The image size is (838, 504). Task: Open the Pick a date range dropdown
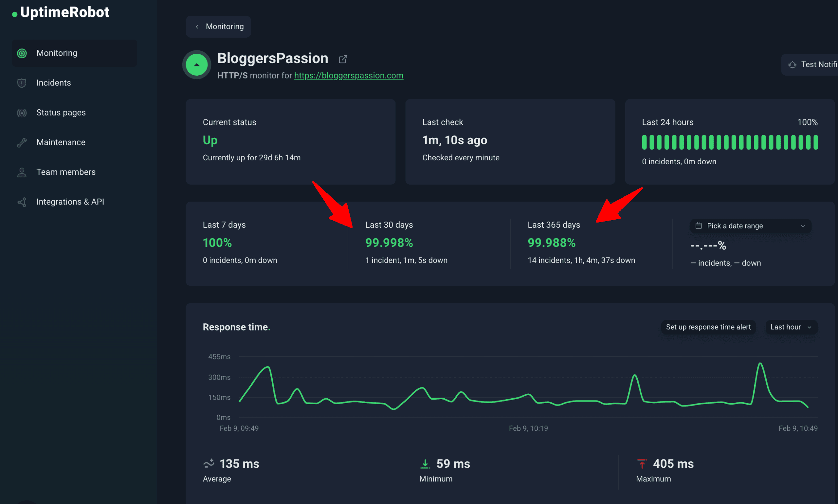click(750, 226)
